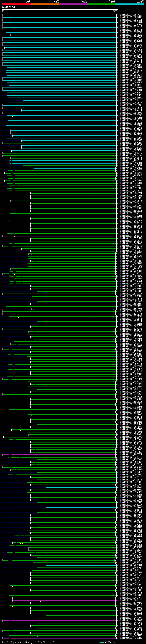Viewport: 146px width, 644px height.
Task: Open hit UniRef100_Q9ZR23
Action: pos(131,20)
